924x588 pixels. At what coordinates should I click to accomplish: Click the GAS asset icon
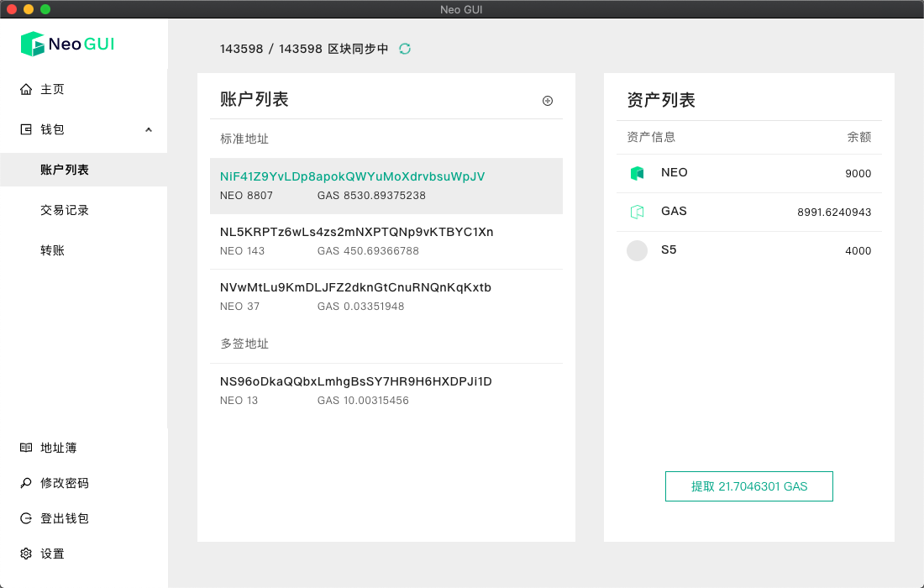pyautogui.click(x=637, y=212)
